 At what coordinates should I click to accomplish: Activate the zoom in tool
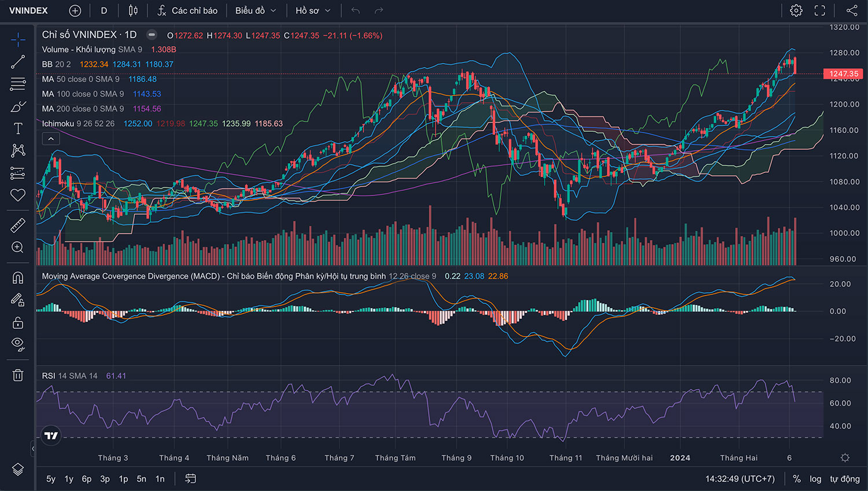click(x=18, y=248)
